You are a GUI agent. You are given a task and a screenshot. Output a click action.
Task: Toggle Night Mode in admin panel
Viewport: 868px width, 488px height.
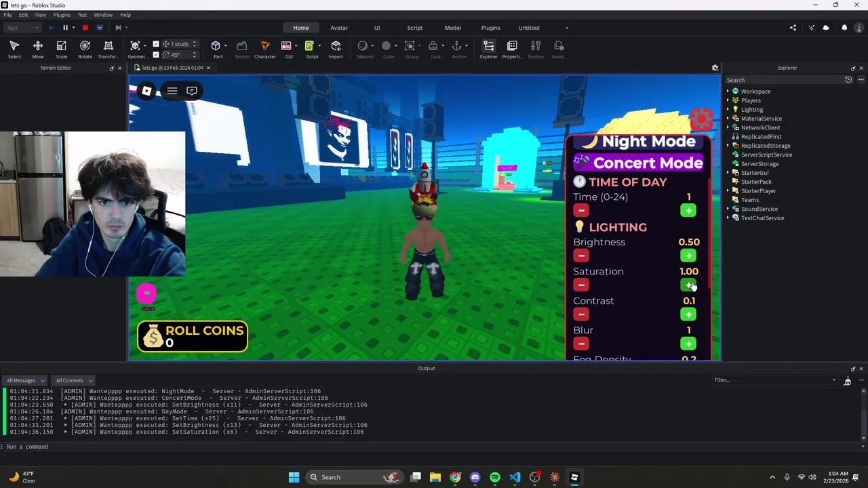point(638,141)
